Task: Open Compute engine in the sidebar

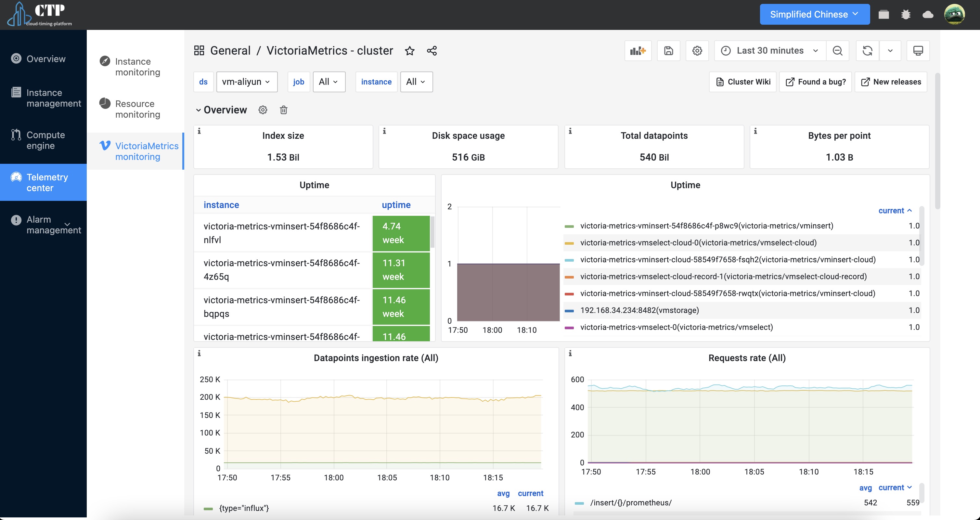Action: pyautogui.click(x=43, y=140)
